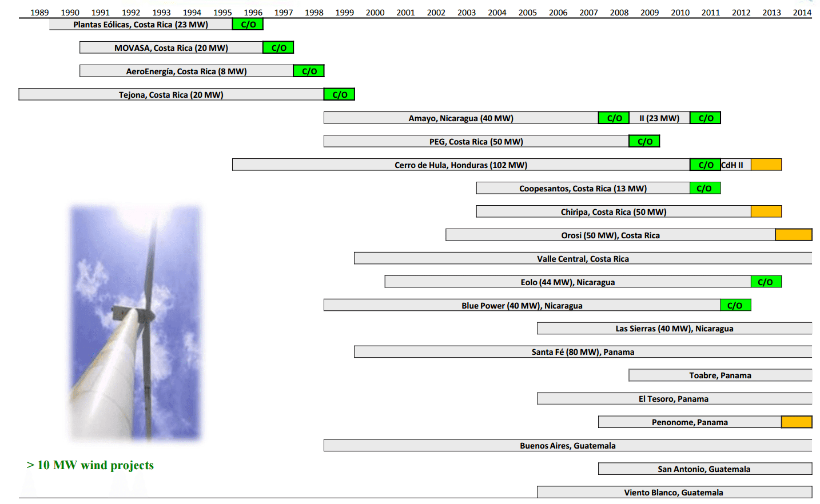Select the Valle Central, Costa Rica bar
The image size is (820, 504).
tap(583, 259)
